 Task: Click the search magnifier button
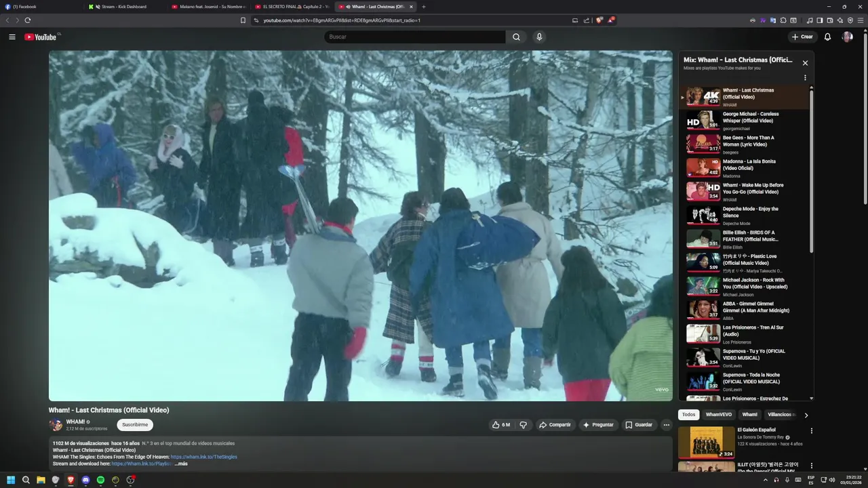click(516, 37)
